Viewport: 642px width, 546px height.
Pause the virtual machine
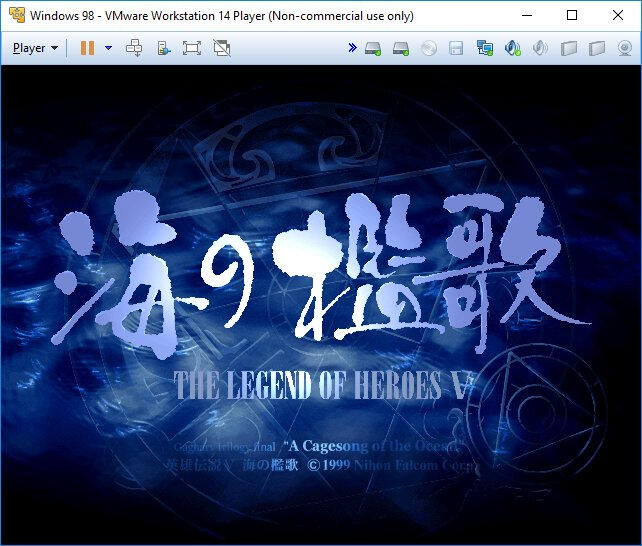pyautogui.click(x=87, y=48)
